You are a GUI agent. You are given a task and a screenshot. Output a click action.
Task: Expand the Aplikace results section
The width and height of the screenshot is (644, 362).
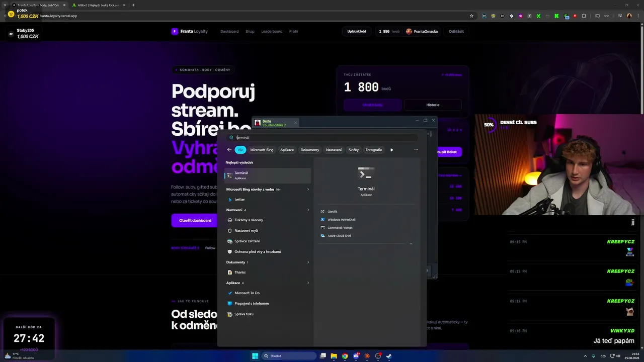308,283
